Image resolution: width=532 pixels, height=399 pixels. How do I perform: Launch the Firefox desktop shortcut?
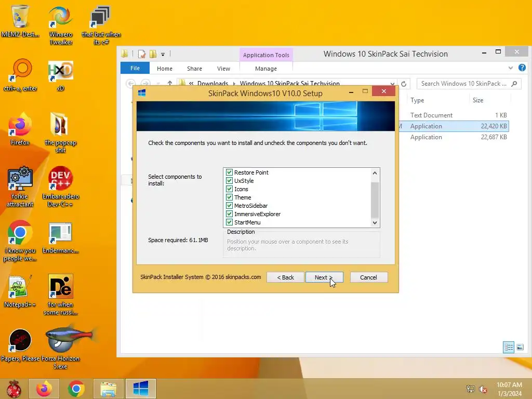pos(20,129)
